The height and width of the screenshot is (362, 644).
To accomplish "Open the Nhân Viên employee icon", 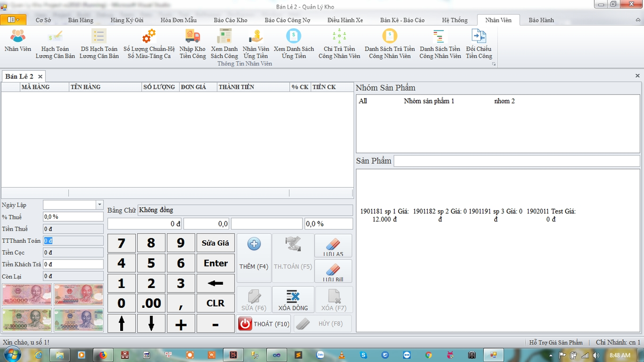I will [x=18, y=43].
